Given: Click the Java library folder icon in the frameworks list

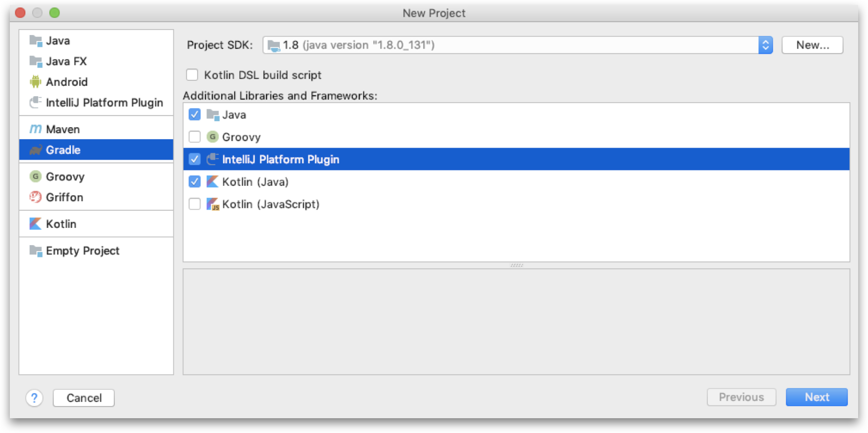Looking at the screenshot, I should [x=213, y=115].
